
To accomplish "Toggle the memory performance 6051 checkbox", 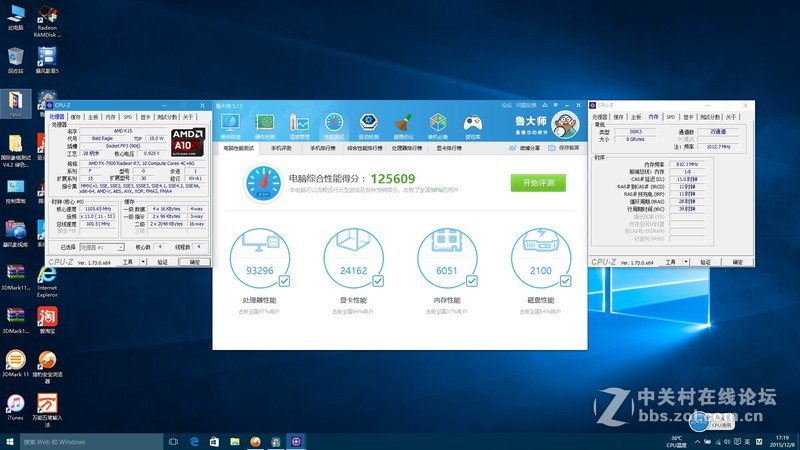I will [x=471, y=281].
